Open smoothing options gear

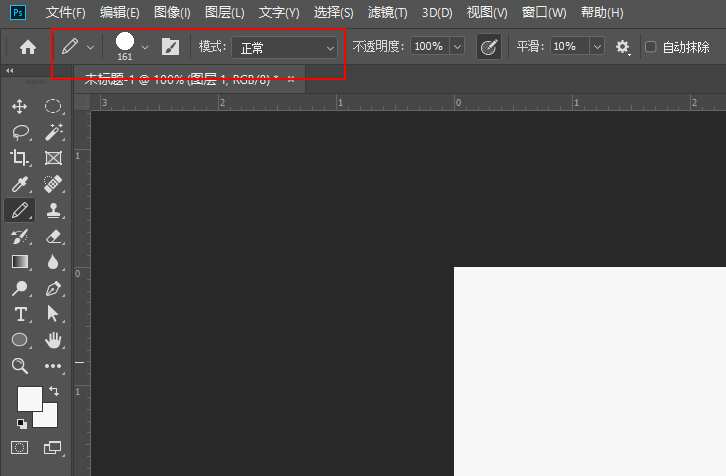pos(623,47)
